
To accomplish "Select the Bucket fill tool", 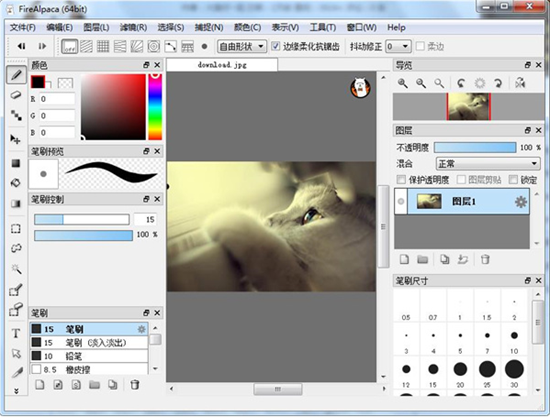I will 16,183.
